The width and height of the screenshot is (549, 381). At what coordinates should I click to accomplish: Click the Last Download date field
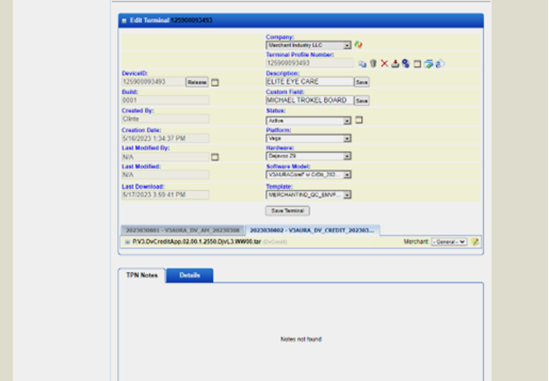point(165,195)
